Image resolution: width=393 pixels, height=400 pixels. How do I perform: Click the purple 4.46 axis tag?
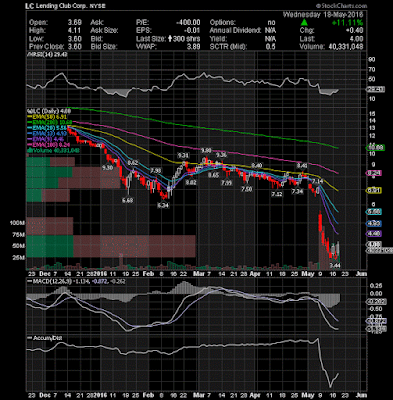pos(374,234)
